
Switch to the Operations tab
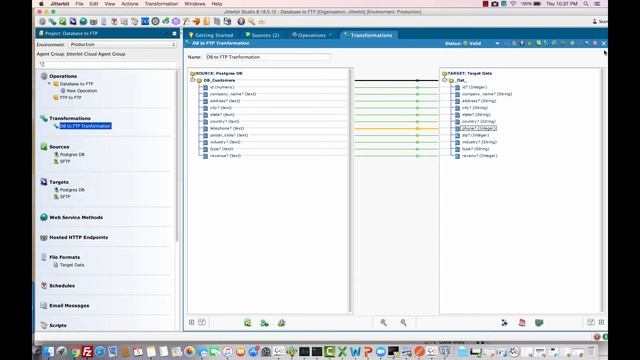(309, 35)
